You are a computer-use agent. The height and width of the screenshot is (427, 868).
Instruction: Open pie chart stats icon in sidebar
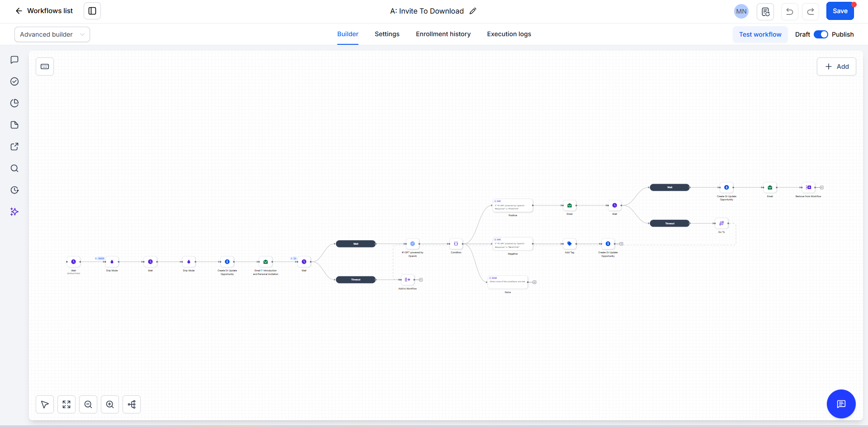click(14, 103)
